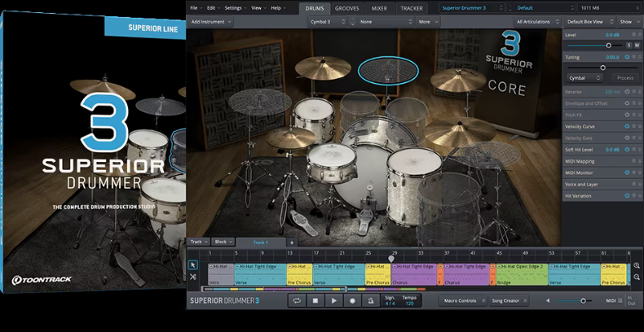Toggle the Tuning power button

point(627,57)
